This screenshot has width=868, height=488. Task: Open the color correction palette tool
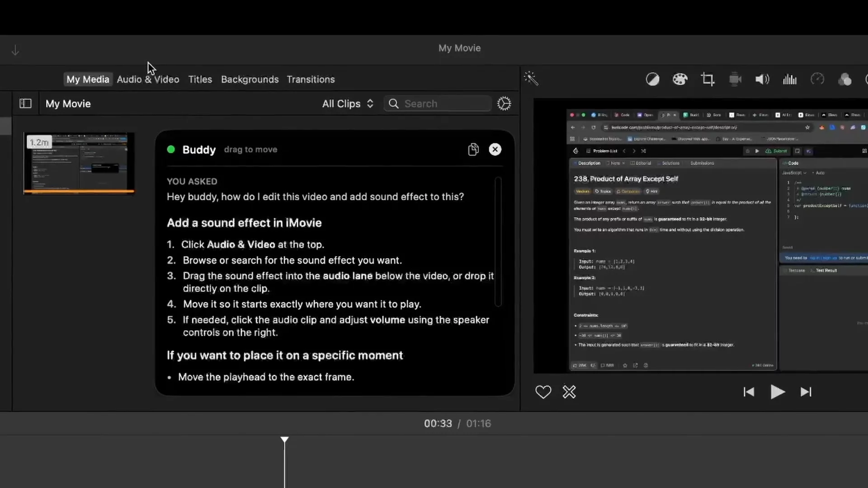click(680, 80)
